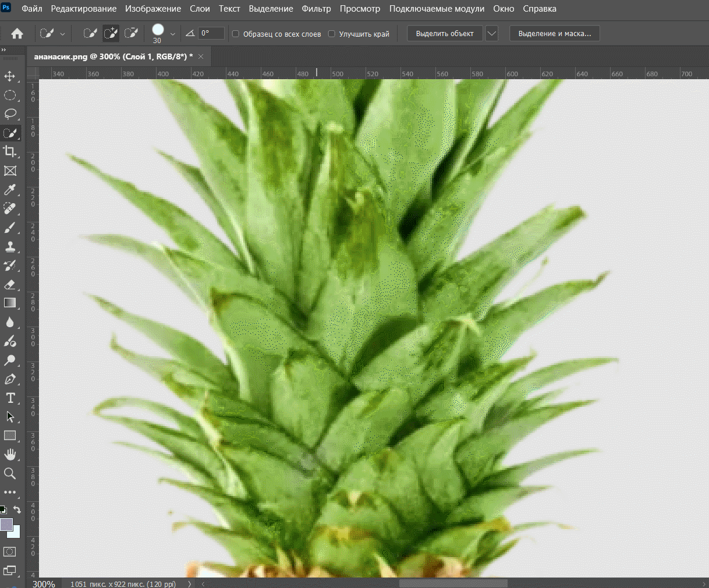
Task: Click the foreground color swatch
Action: click(x=6, y=524)
